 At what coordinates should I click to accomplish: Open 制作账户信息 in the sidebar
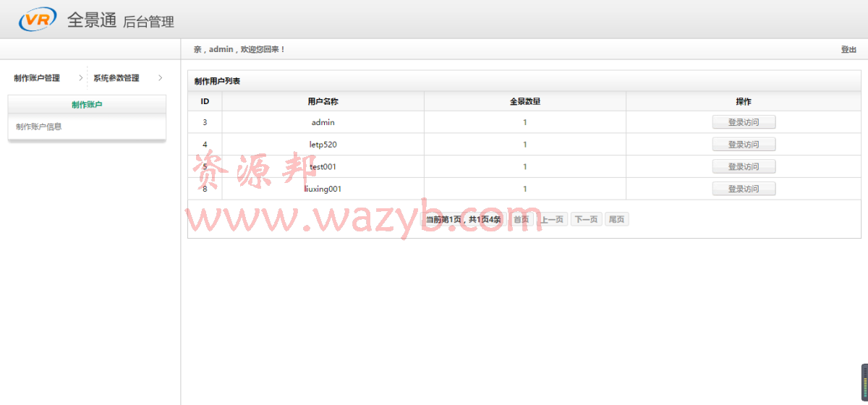39,127
